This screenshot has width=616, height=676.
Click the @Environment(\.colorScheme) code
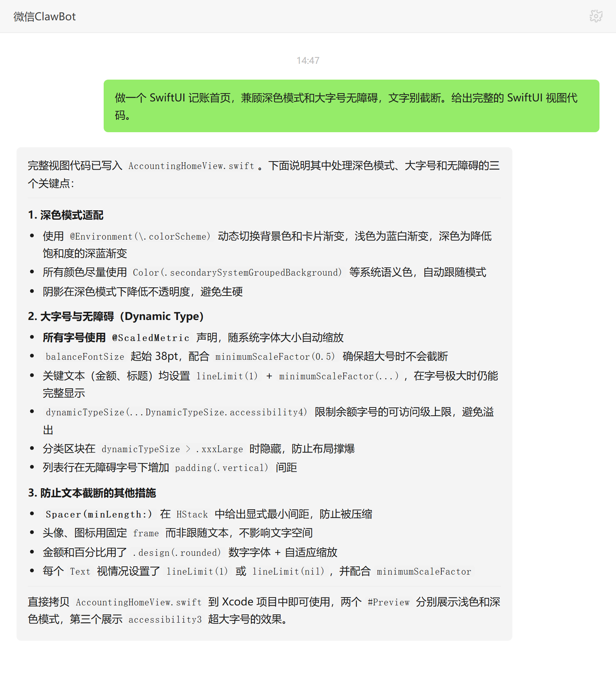click(140, 237)
